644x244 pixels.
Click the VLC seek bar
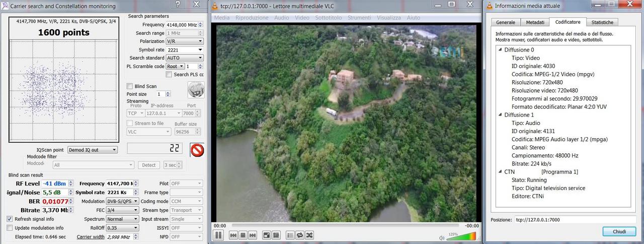pos(345,225)
